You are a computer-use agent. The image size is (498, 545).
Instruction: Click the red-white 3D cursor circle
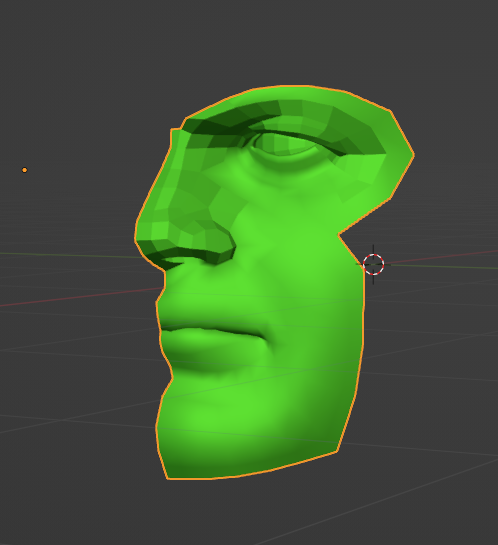coord(373,264)
